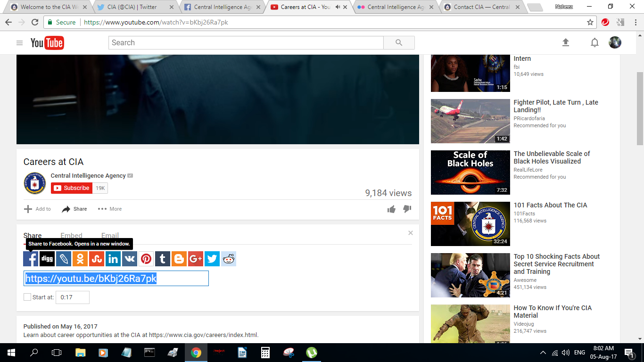This screenshot has height=362, width=644.
Task: Open the uTorrent taskbar icon
Action: 311,353
